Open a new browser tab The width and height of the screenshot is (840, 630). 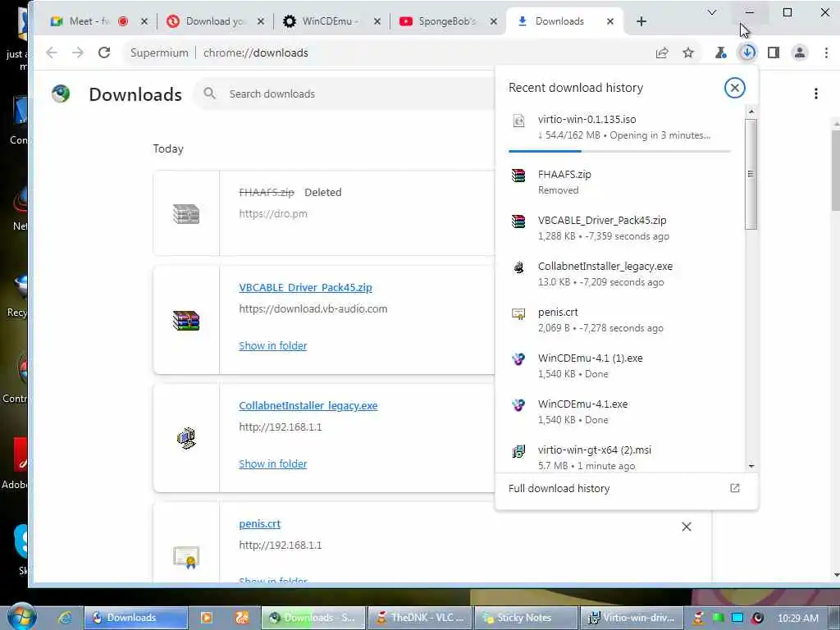[641, 21]
